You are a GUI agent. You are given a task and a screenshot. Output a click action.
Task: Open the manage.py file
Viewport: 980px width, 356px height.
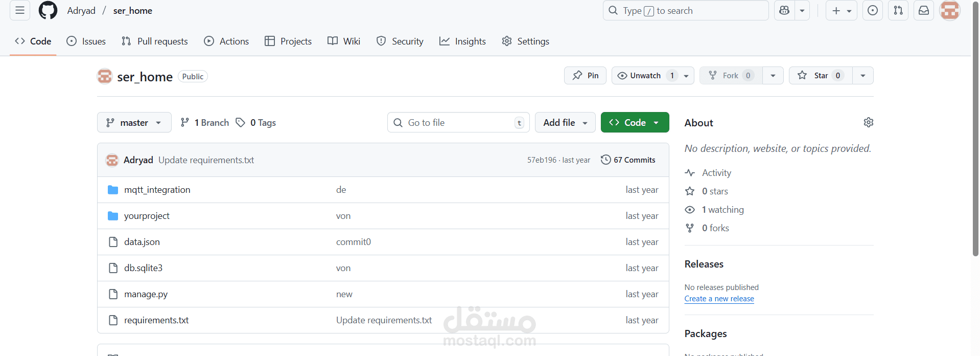[146, 294]
